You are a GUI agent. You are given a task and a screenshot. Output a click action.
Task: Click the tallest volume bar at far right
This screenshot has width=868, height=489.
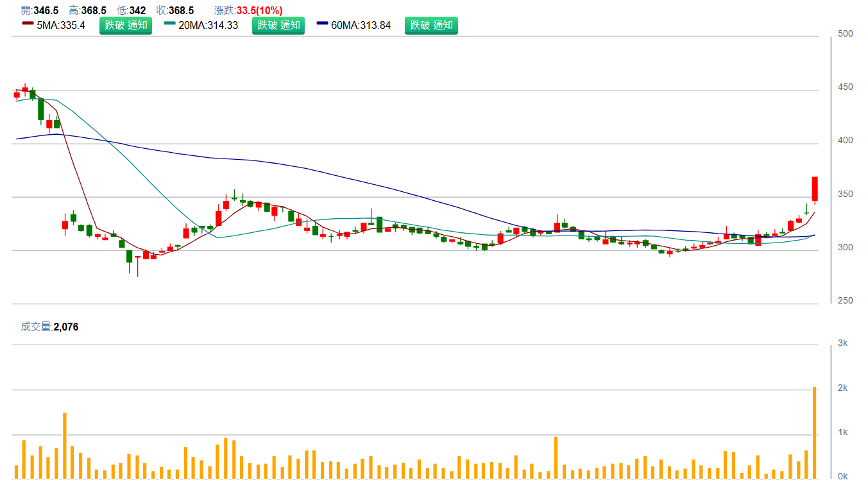pyautogui.click(x=815, y=433)
